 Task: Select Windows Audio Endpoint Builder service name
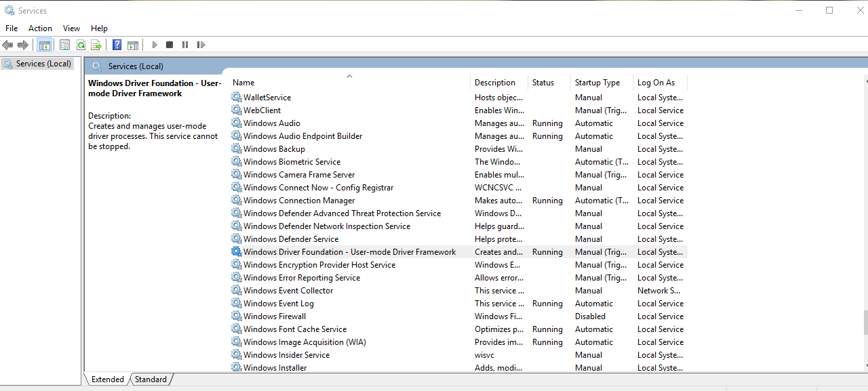click(303, 136)
